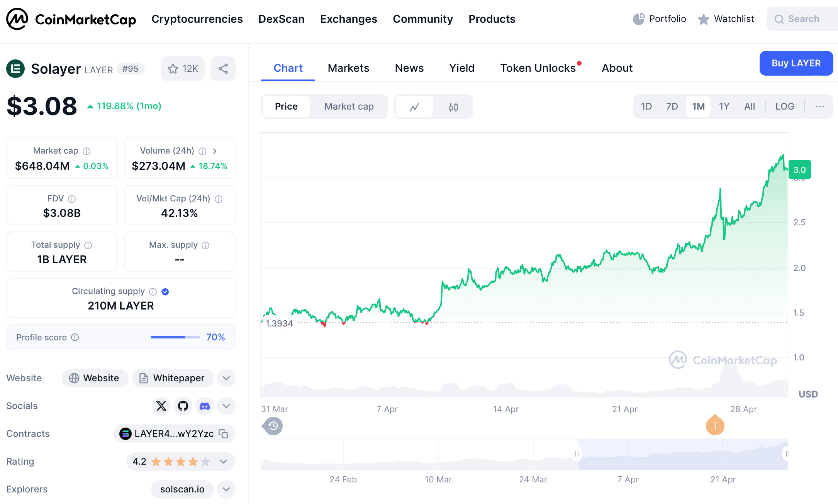The width and height of the screenshot is (838, 504).
Task: Open Solayer GitHub page
Action: [x=183, y=406]
